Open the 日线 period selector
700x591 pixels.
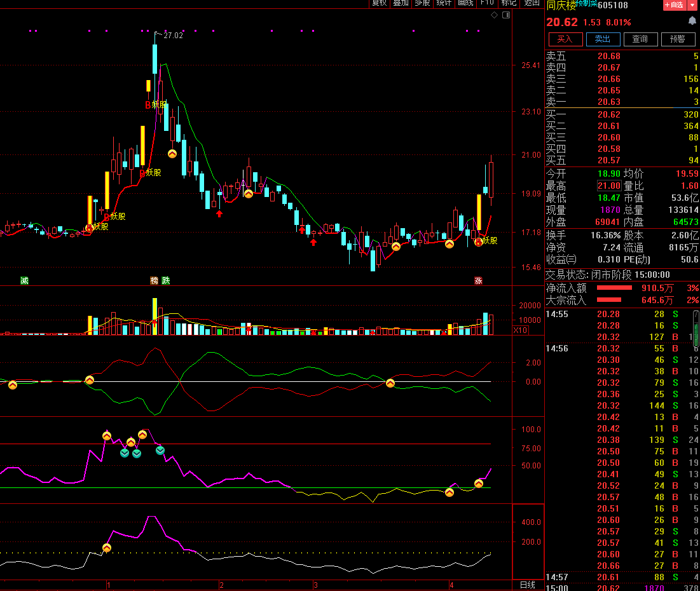(x=528, y=585)
